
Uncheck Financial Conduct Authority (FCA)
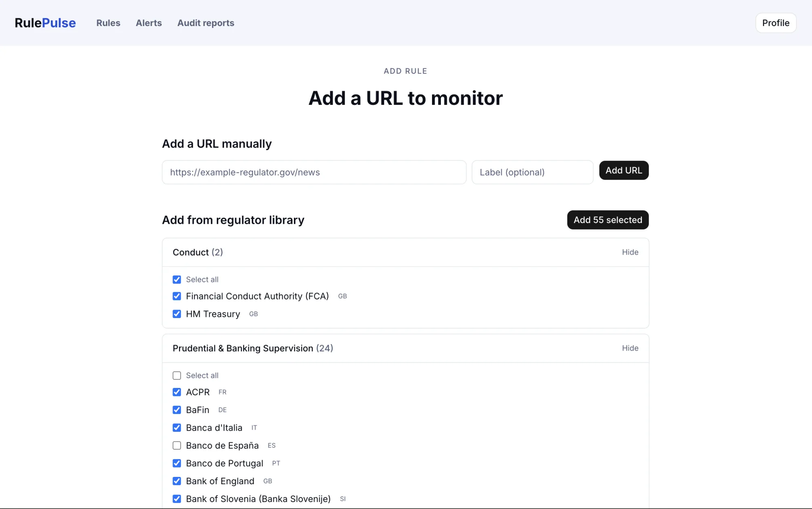coord(177,296)
